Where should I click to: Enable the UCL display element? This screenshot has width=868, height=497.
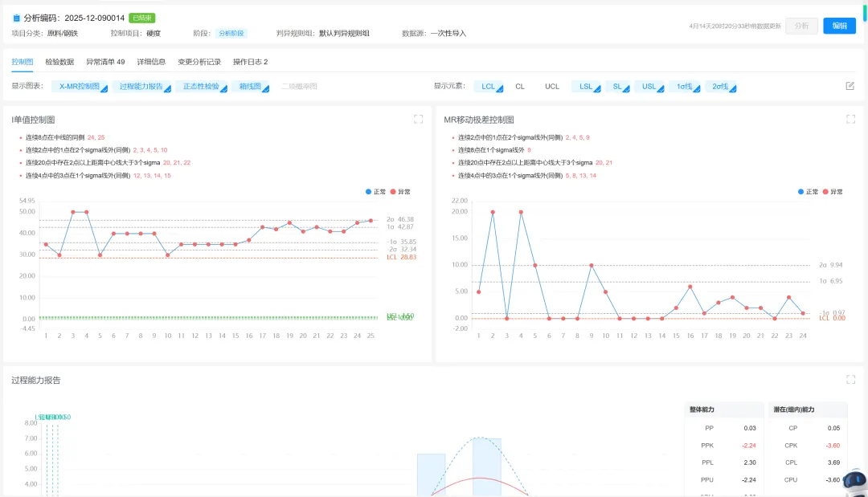click(x=552, y=87)
